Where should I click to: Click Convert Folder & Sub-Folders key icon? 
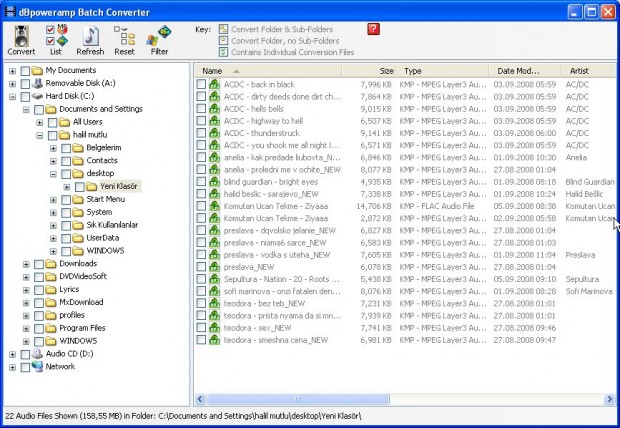[x=223, y=29]
